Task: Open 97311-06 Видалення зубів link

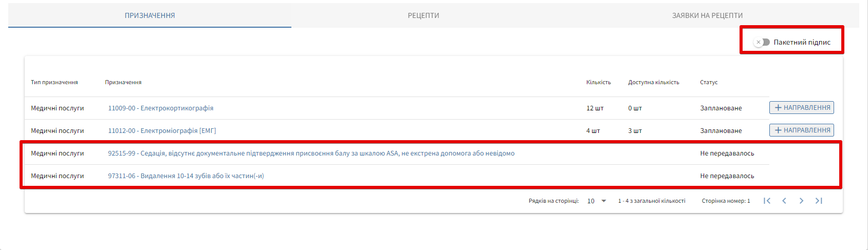Action: (186, 176)
